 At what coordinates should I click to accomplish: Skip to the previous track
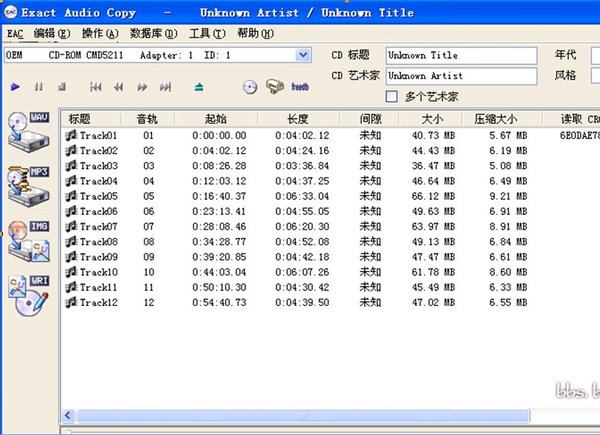click(x=96, y=87)
